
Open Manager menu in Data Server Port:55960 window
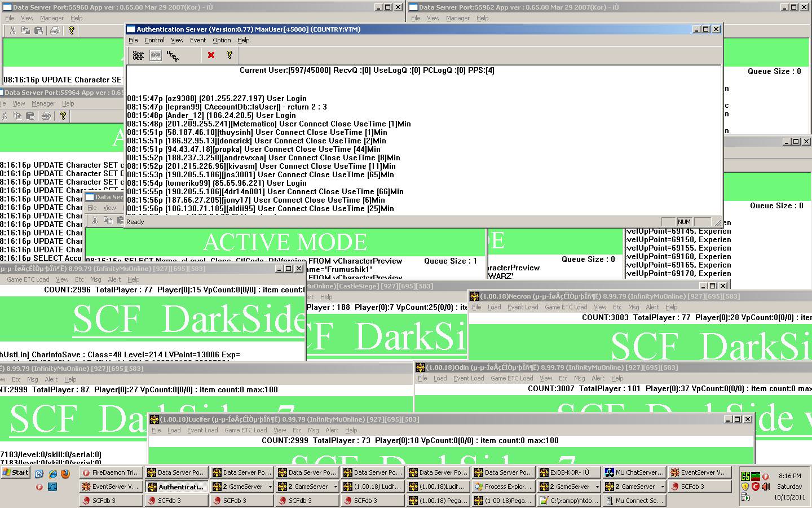pos(52,18)
